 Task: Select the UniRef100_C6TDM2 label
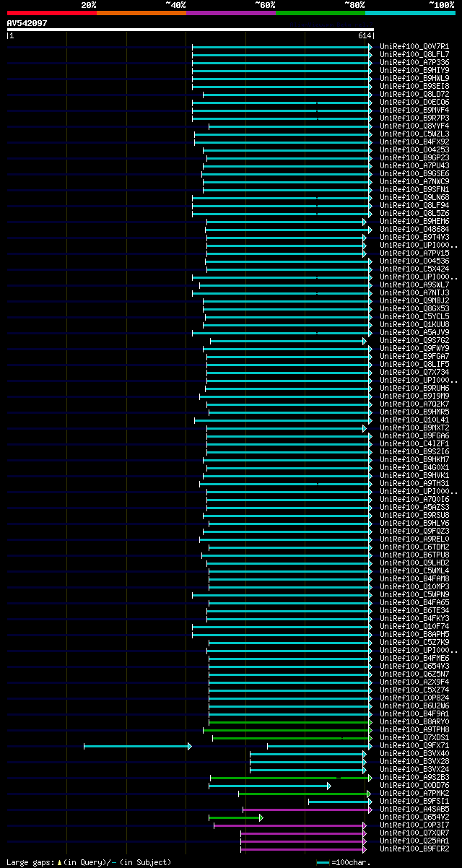[414, 547]
